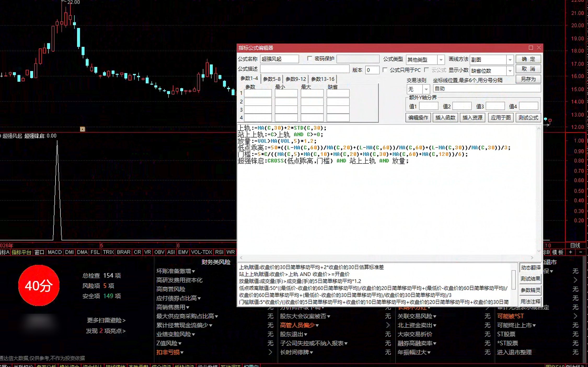Toggle 公式只用于PC checkbox
The width and height of the screenshot is (588, 367).
pos(385,70)
